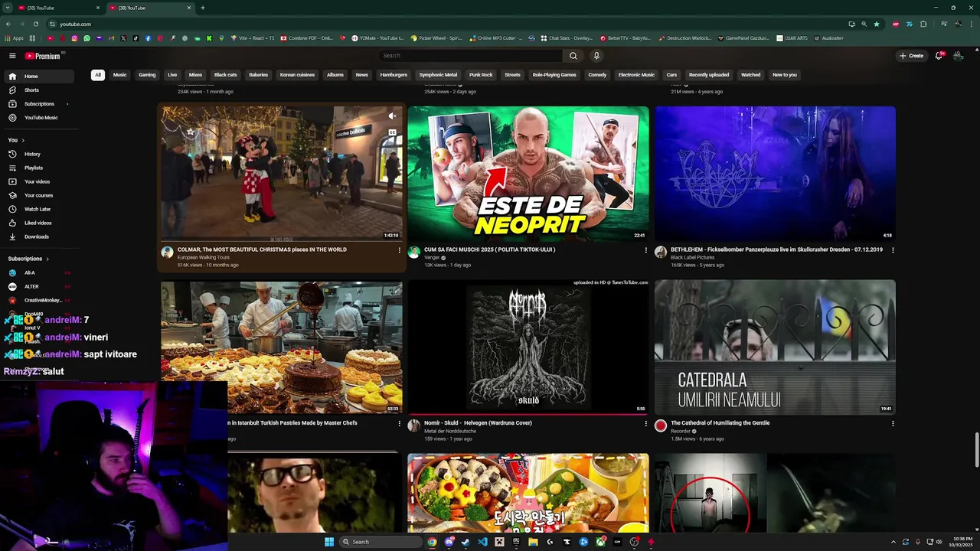The width and height of the screenshot is (980, 551).
Task: Open the YouTube account avatar menu
Action: point(958,56)
